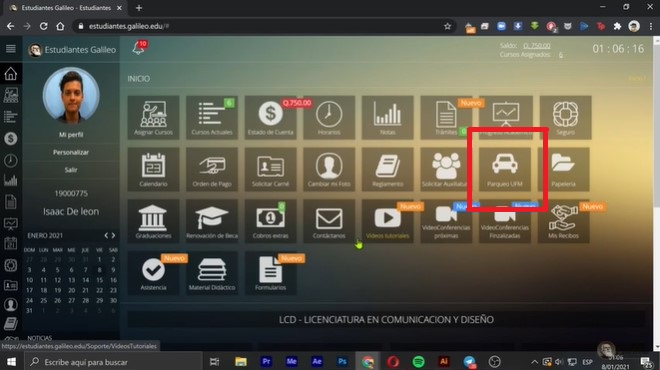Open the Contáctanos envelope tile
This screenshot has width=660, height=370.
click(329, 221)
